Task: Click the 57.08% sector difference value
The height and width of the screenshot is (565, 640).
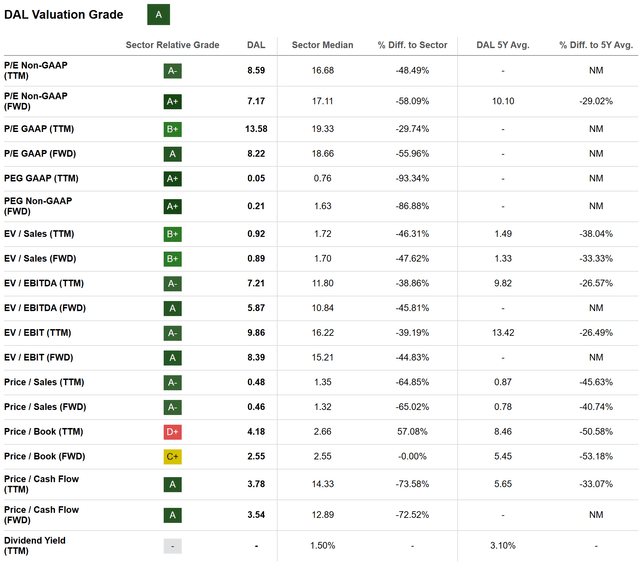Action: [x=412, y=432]
